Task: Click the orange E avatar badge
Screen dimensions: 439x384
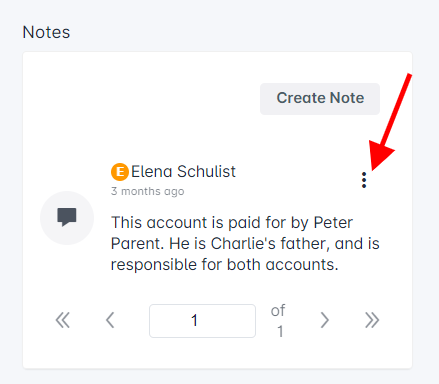Action: (x=120, y=172)
